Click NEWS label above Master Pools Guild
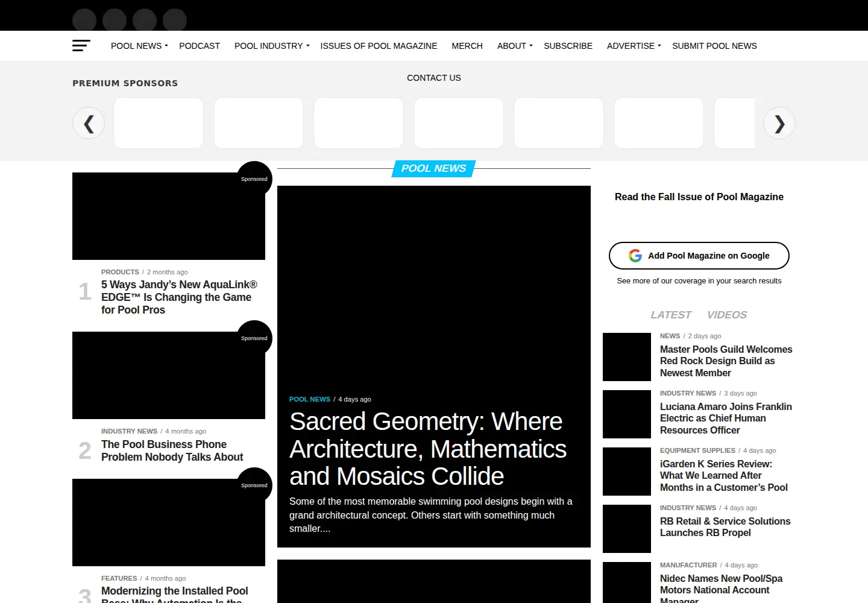 coord(670,336)
